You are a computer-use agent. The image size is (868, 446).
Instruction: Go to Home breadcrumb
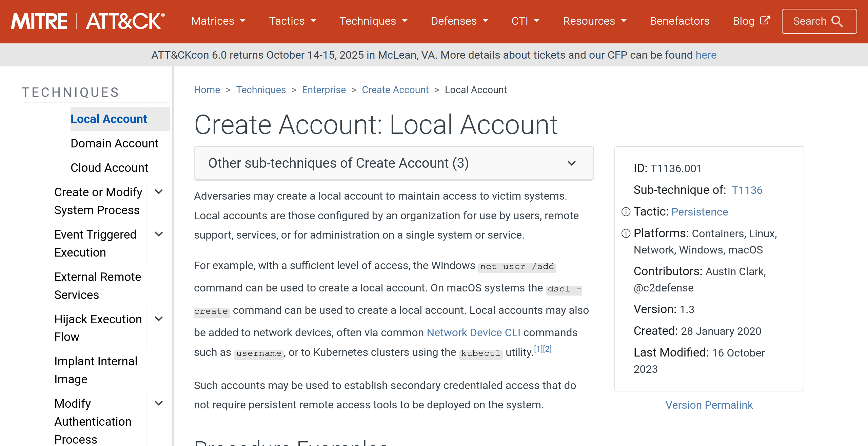tap(207, 90)
